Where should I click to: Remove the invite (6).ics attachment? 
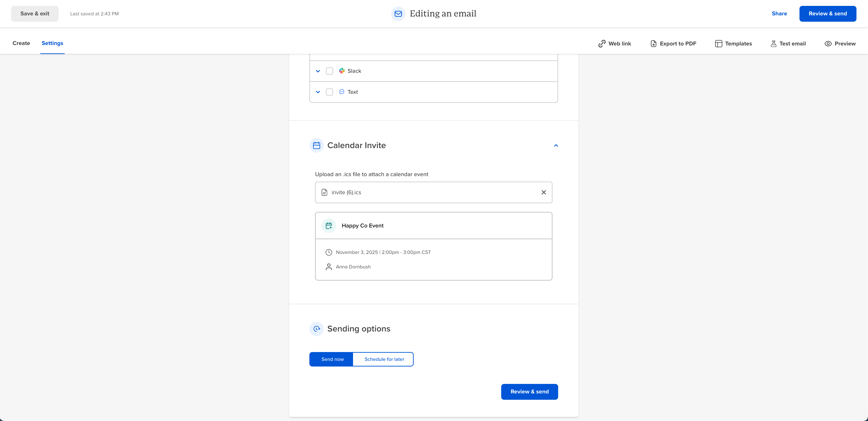click(543, 192)
